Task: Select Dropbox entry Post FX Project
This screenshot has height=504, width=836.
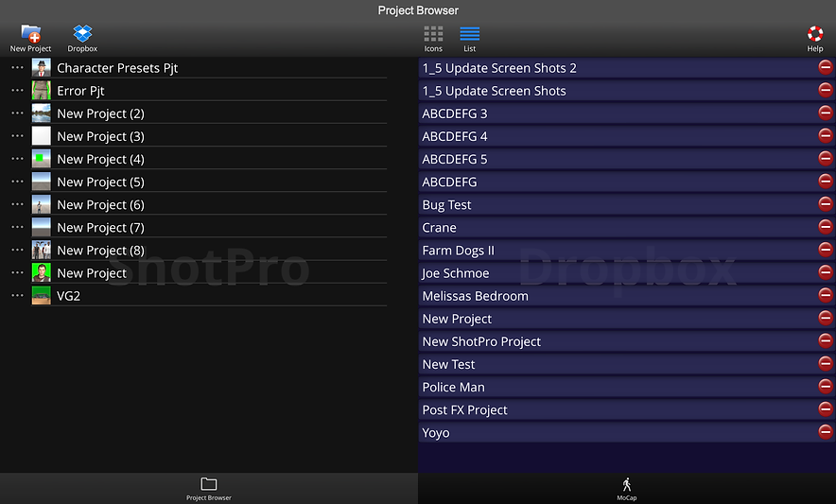Action: (x=626, y=410)
